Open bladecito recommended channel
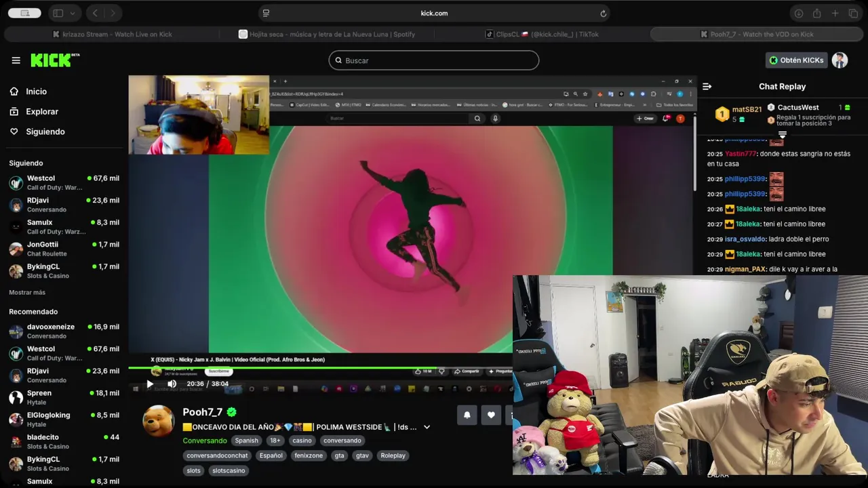The image size is (868, 488). [x=64, y=442]
